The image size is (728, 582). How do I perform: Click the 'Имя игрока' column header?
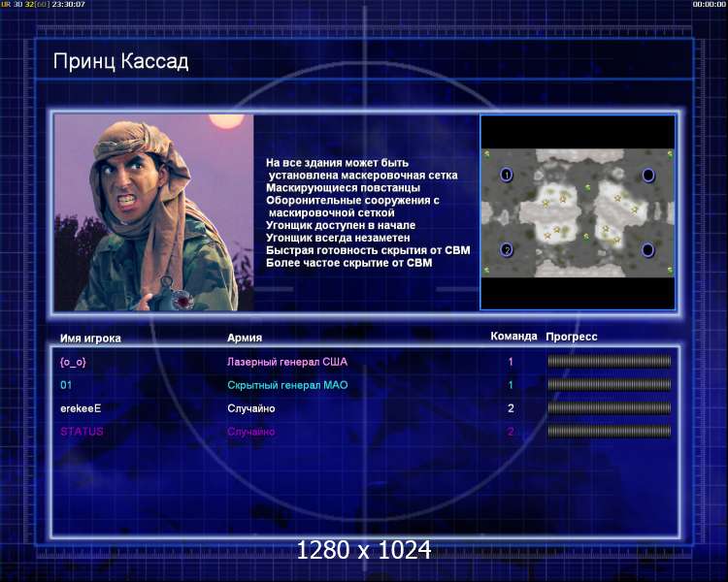[90, 339]
